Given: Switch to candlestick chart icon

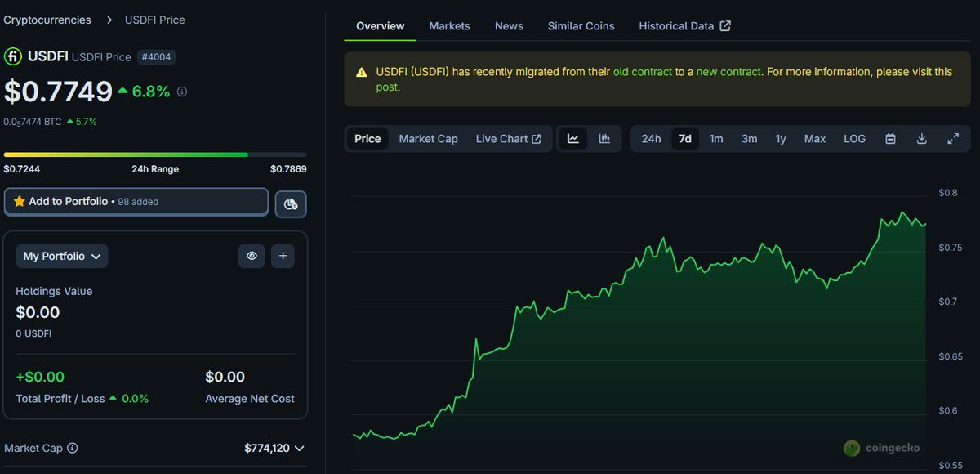Looking at the screenshot, I should click(604, 139).
